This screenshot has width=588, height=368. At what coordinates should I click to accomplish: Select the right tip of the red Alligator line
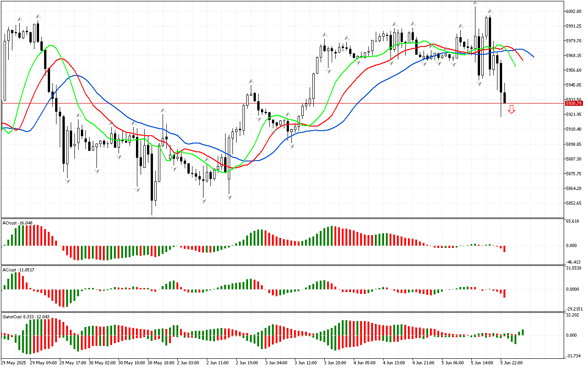pos(523,60)
